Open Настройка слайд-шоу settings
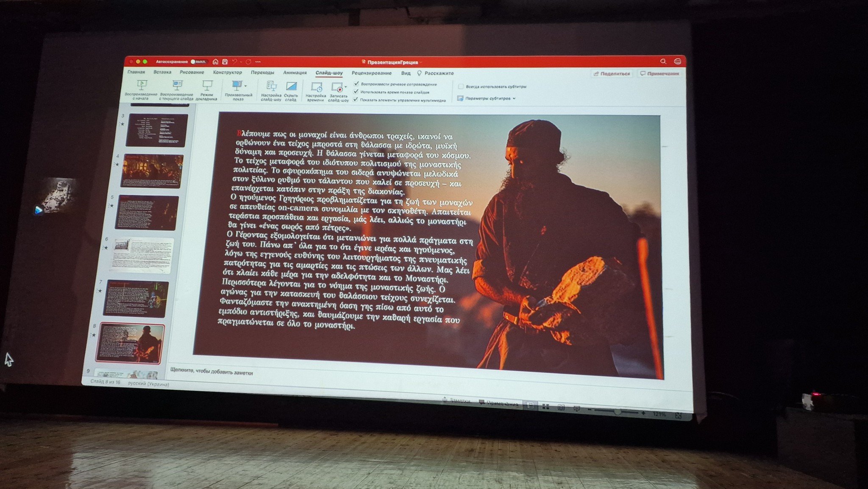This screenshot has height=489, width=868. tap(271, 91)
